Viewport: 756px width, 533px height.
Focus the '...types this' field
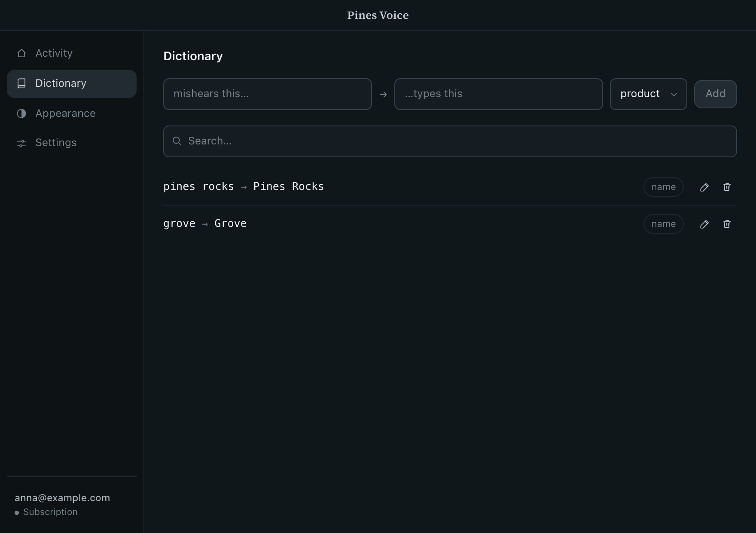(498, 94)
